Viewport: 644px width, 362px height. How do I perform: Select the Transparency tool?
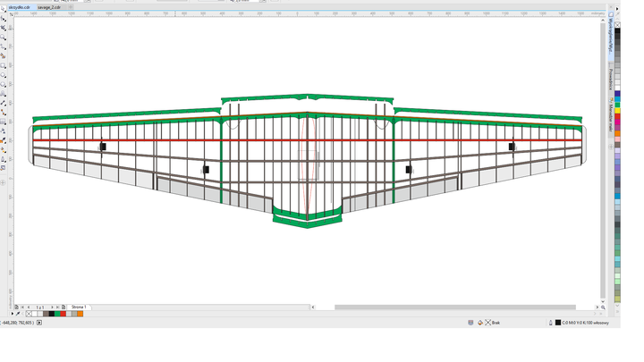pyautogui.click(x=4, y=131)
